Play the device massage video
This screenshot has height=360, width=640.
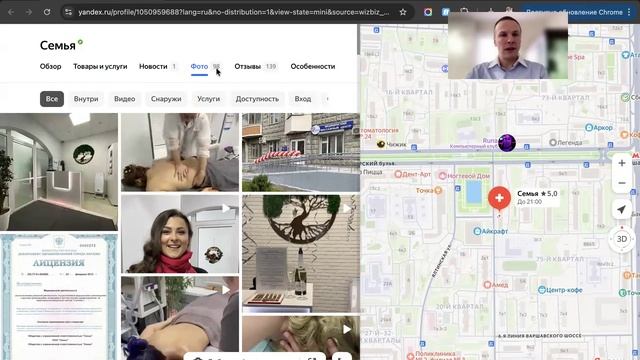pos(180,318)
